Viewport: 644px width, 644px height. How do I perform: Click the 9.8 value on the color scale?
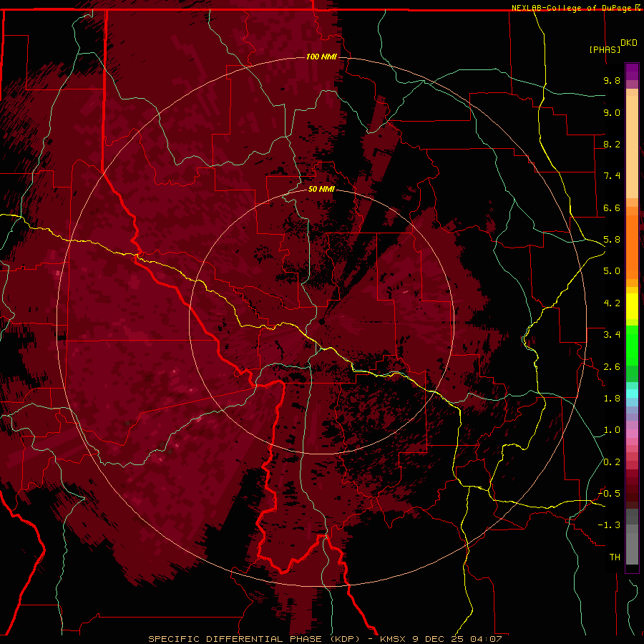(x=612, y=80)
